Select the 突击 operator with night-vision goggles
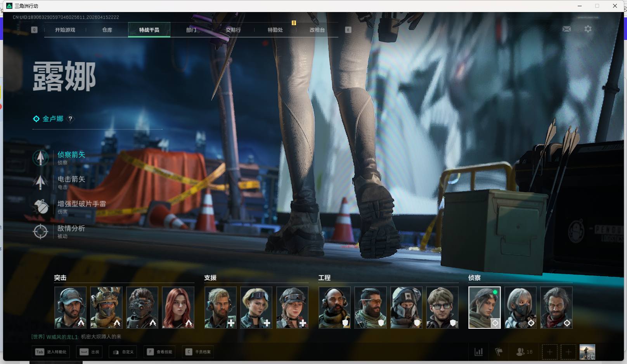Viewport: 627px width, 364px height. coord(142,307)
